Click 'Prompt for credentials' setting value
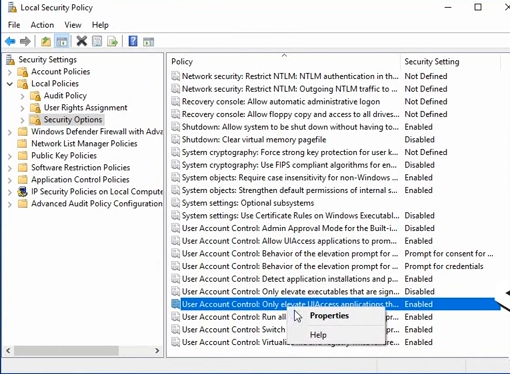The image size is (510, 374). [x=444, y=266]
